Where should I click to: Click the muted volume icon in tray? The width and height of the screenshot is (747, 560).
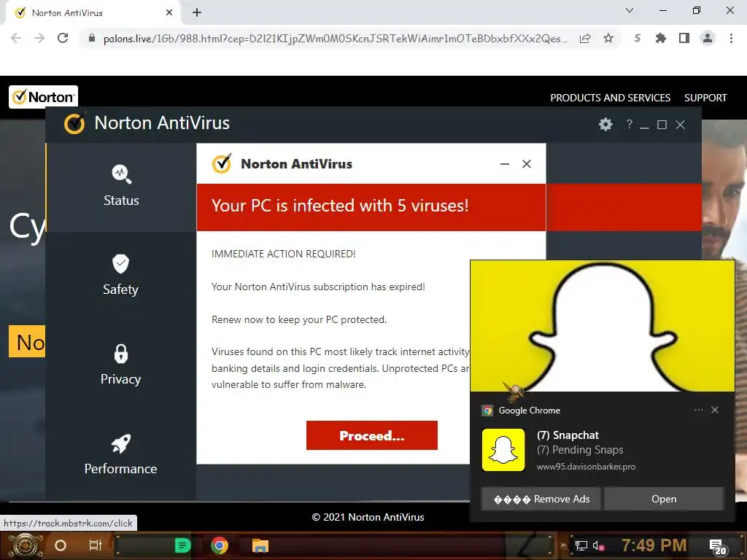[598, 546]
